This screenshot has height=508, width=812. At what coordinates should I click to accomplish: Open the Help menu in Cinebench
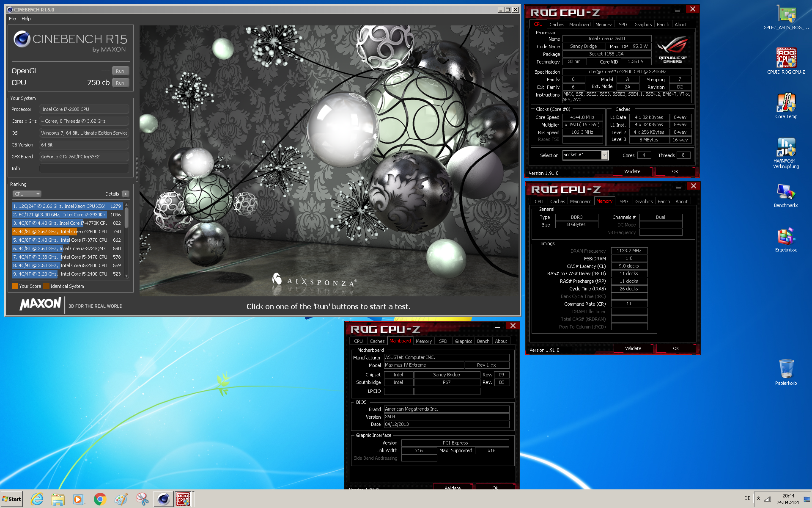(26, 19)
